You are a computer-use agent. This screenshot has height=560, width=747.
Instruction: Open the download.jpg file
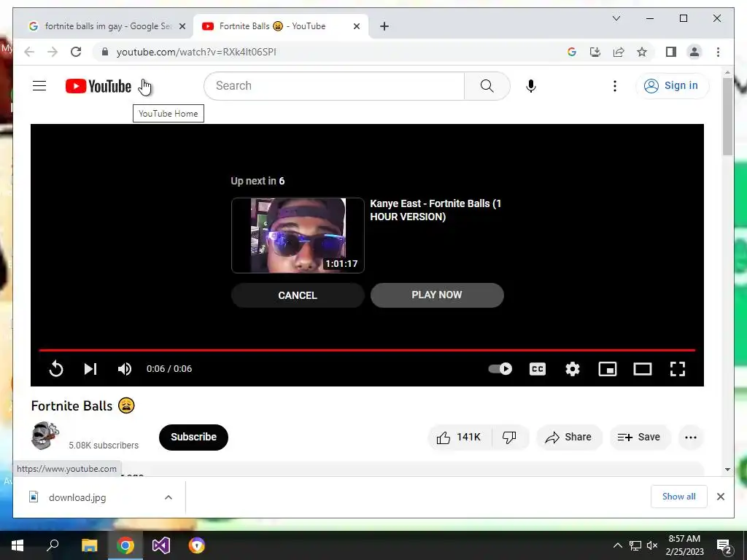[x=77, y=497]
